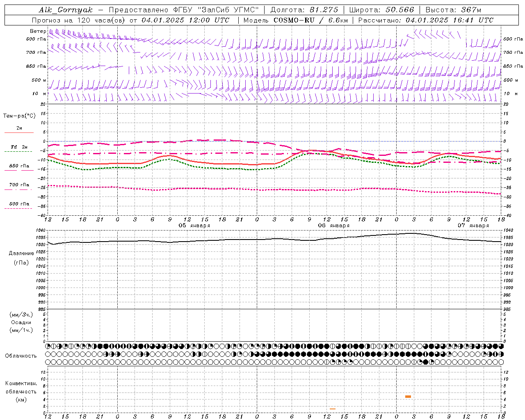
Task: Click the 10 м wind level label on left
Action: [39, 94]
